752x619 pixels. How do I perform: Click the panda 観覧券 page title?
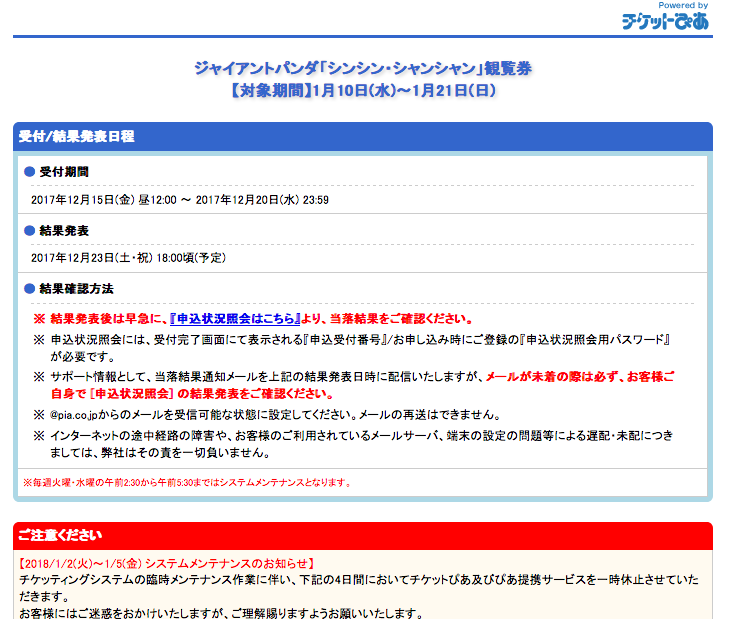(x=363, y=69)
